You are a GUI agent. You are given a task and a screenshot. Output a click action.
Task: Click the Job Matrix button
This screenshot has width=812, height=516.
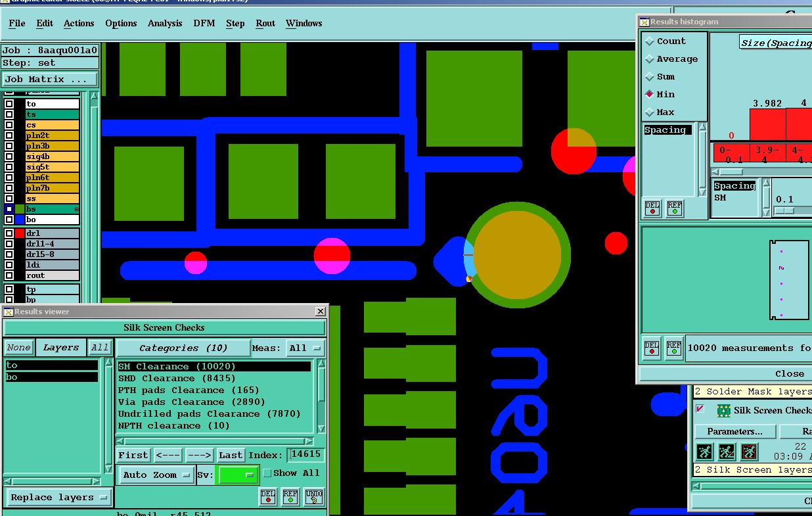50,79
